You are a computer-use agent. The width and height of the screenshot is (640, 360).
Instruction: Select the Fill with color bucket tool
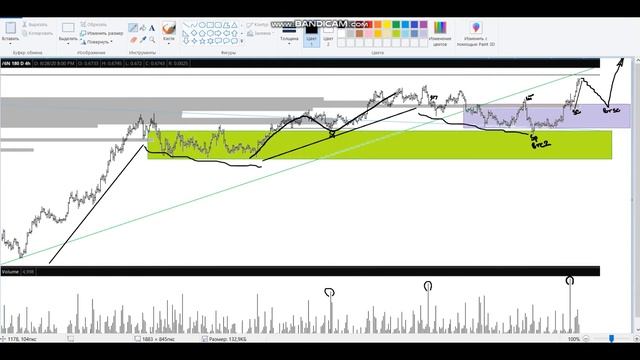pyautogui.click(x=142, y=28)
